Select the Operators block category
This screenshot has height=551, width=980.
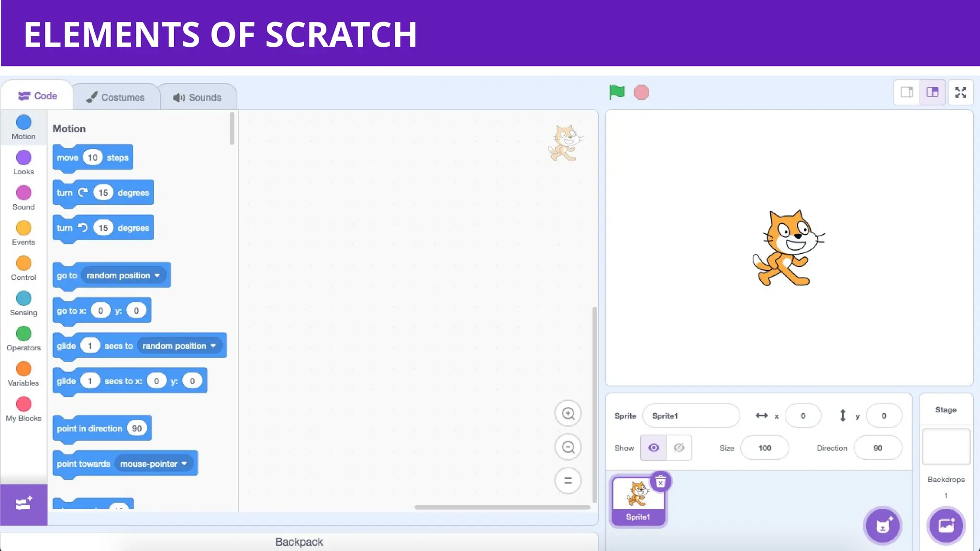click(23, 339)
